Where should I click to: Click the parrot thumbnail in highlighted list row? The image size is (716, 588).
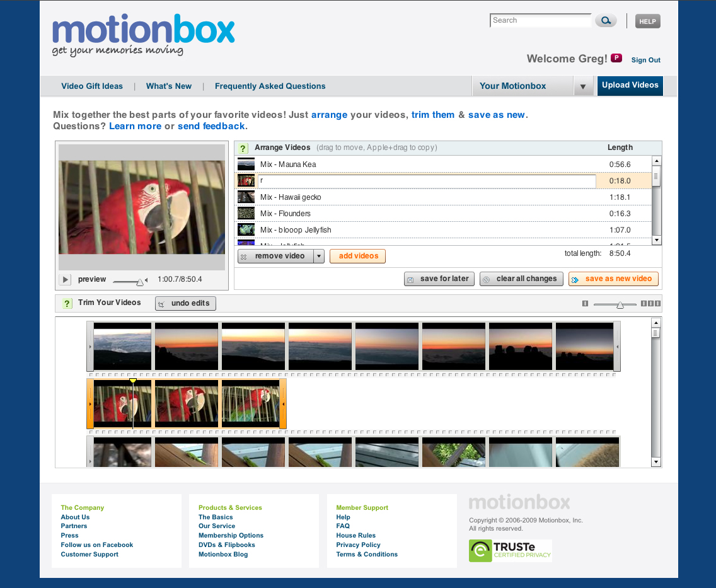246,181
